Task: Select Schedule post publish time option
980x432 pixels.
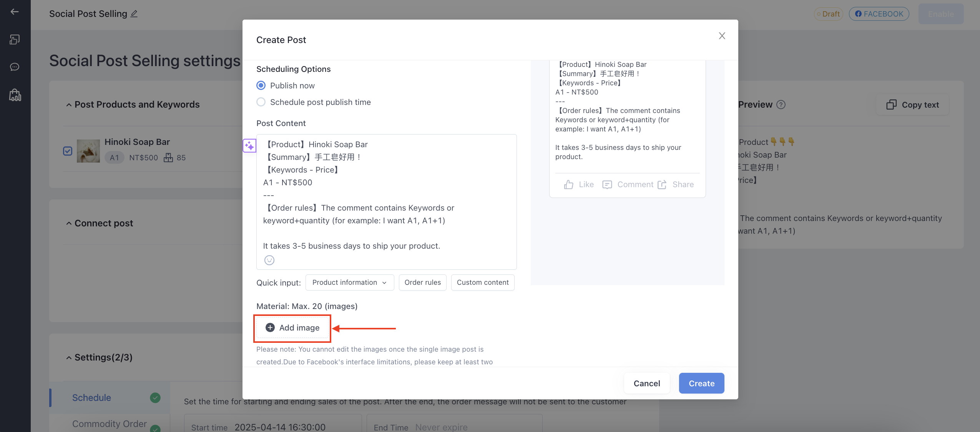Action: point(261,102)
